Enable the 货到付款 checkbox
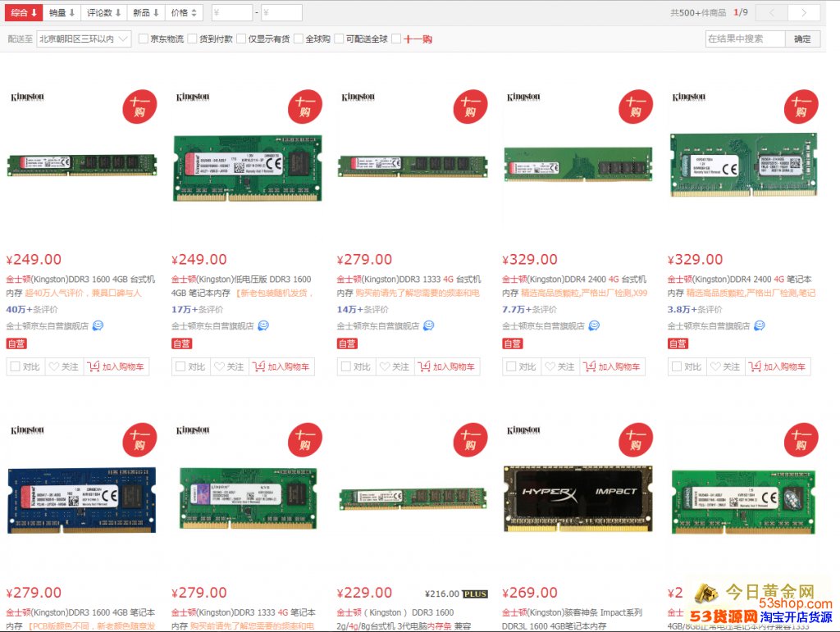Viewport: 840px width, 632px height. pos(192,39)
